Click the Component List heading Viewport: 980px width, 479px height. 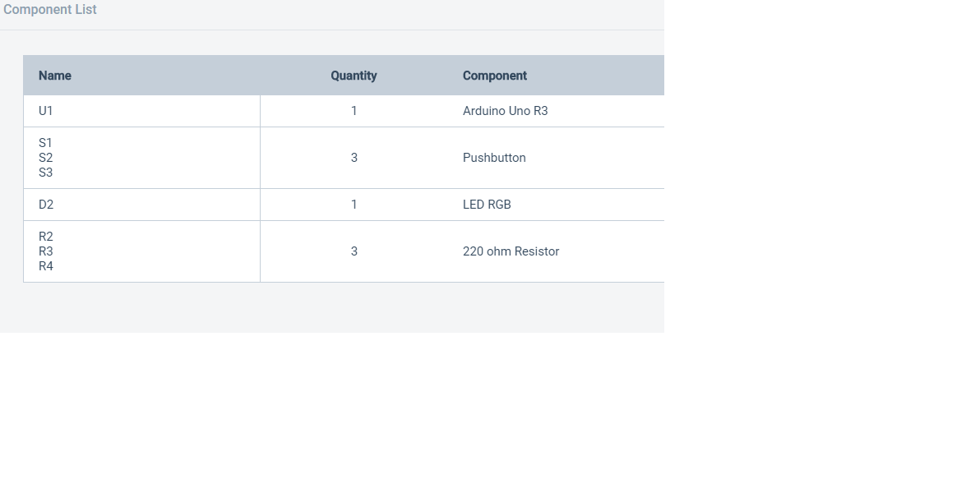tap(50, 10)
